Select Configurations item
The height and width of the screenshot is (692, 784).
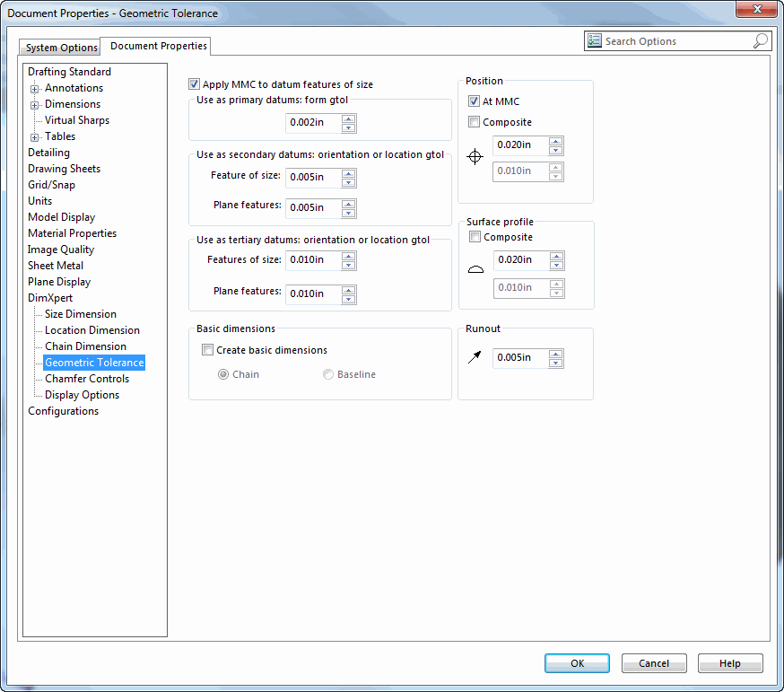coord(63,411)
